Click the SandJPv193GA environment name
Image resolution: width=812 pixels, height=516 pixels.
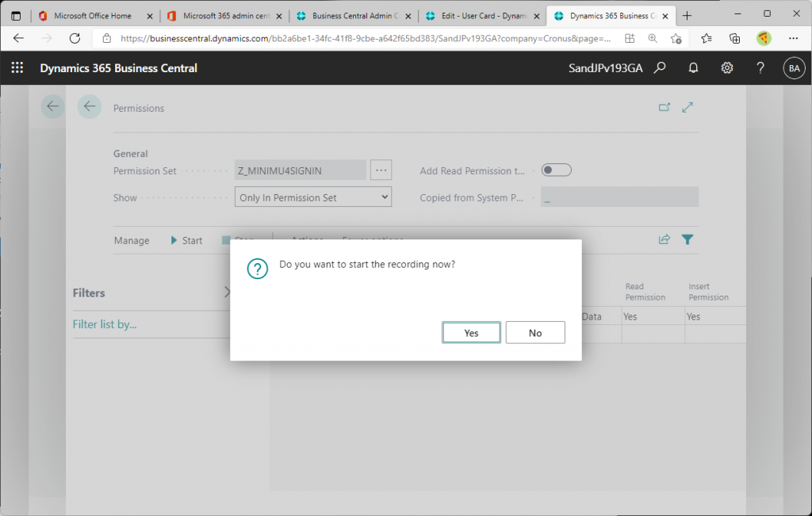coord(605,68)
